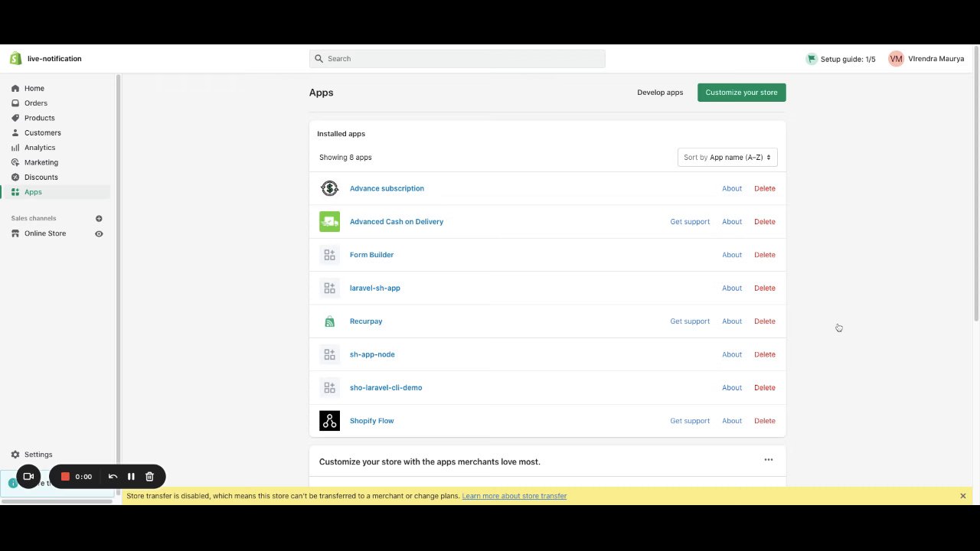Image resolution: width=980 pixels, height=551 pixels.
Task: Click the Customize your store button
Action: (741, 93)
